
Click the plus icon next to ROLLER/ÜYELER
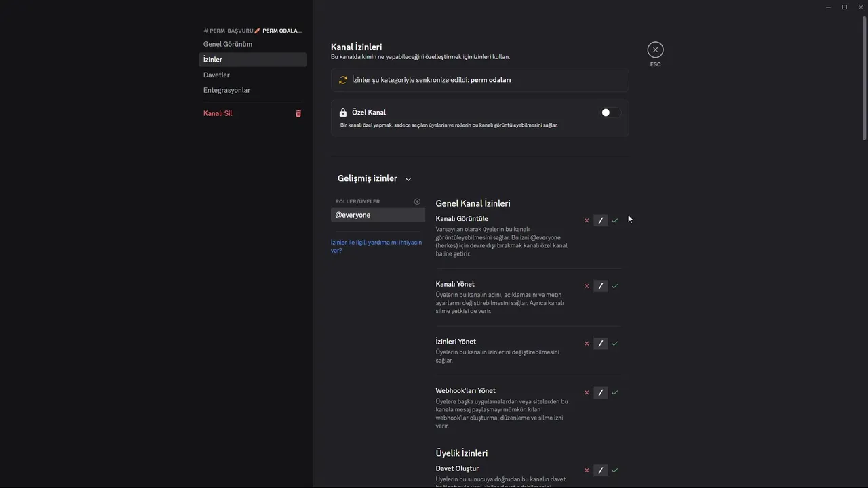click(x=417, y=201)
